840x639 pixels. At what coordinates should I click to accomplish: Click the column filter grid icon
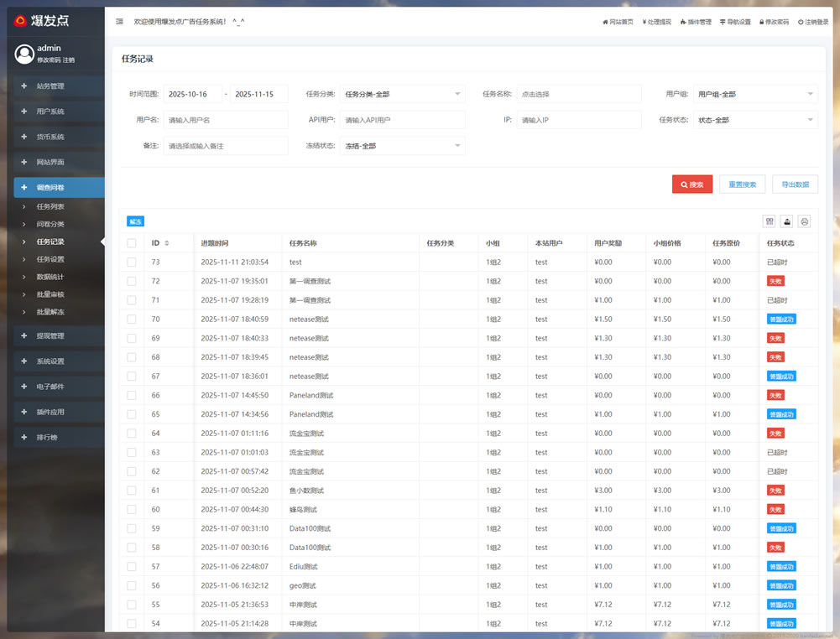click(770, 221)
